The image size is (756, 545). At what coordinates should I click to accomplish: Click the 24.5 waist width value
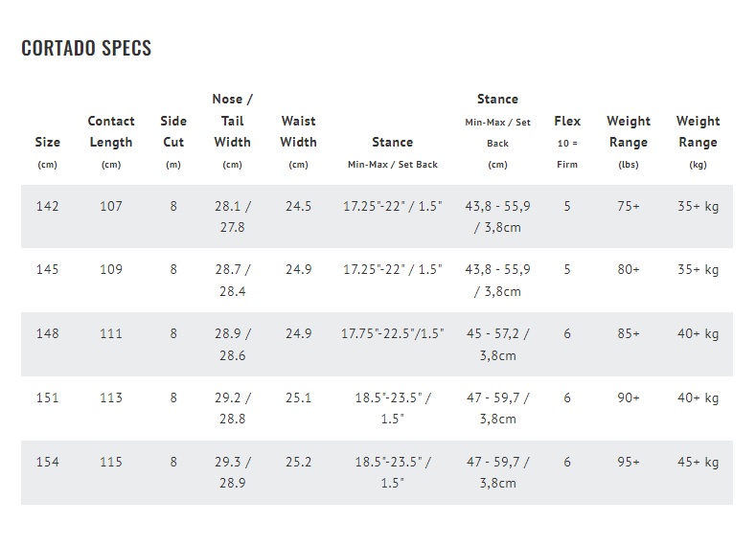[298, 206]
